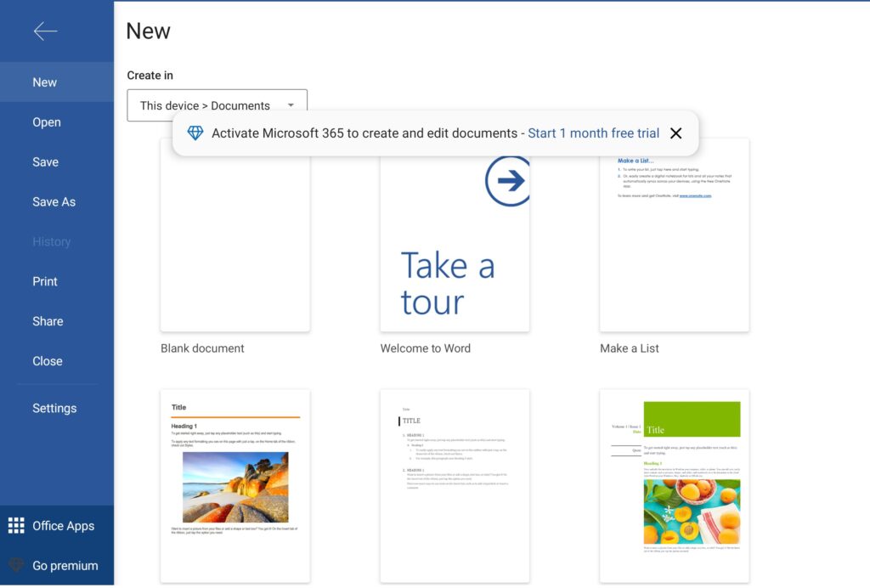870x588 pixels.
Task: Create a Blank document from its thumbnail
Action: click(x=235, y=235)
